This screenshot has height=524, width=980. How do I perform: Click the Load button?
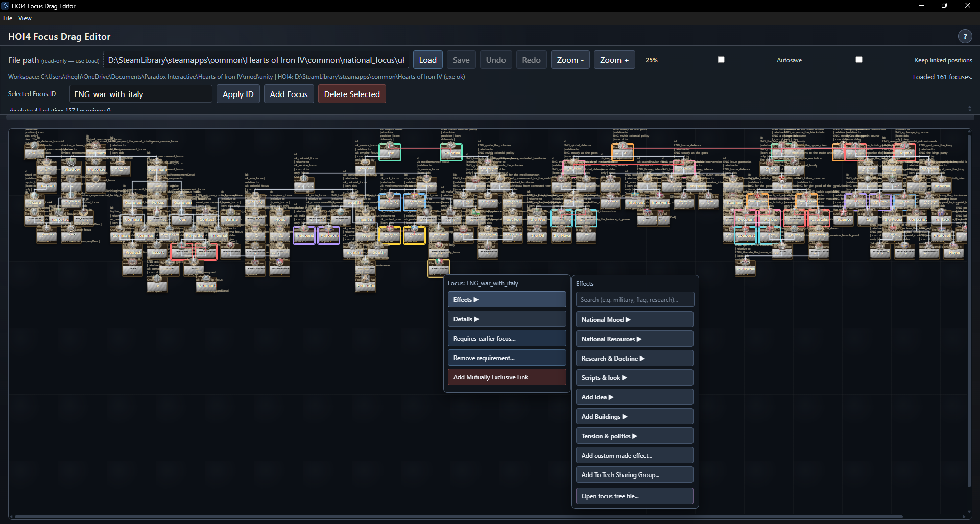tap(428, 60)
